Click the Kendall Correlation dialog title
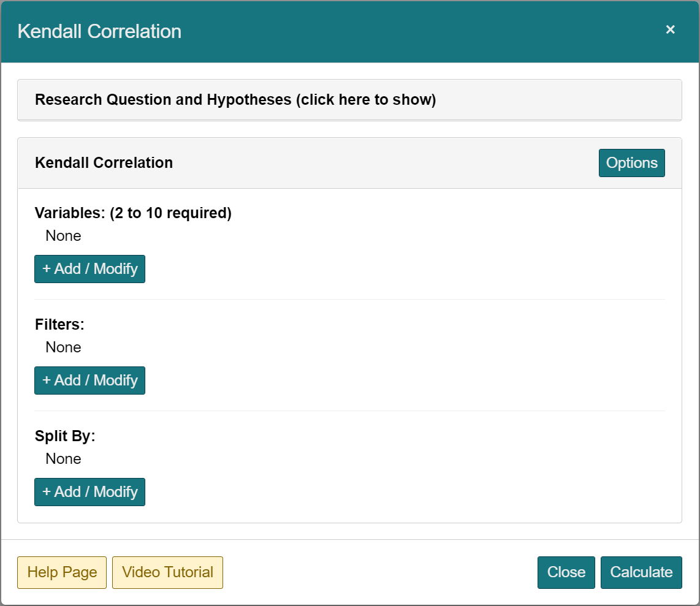 99,31
